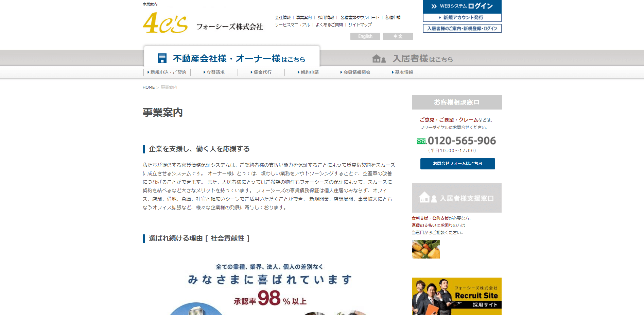Open the 解約申請 menu item
Viewport: 644px width, 315px height.
click(308, 72)
